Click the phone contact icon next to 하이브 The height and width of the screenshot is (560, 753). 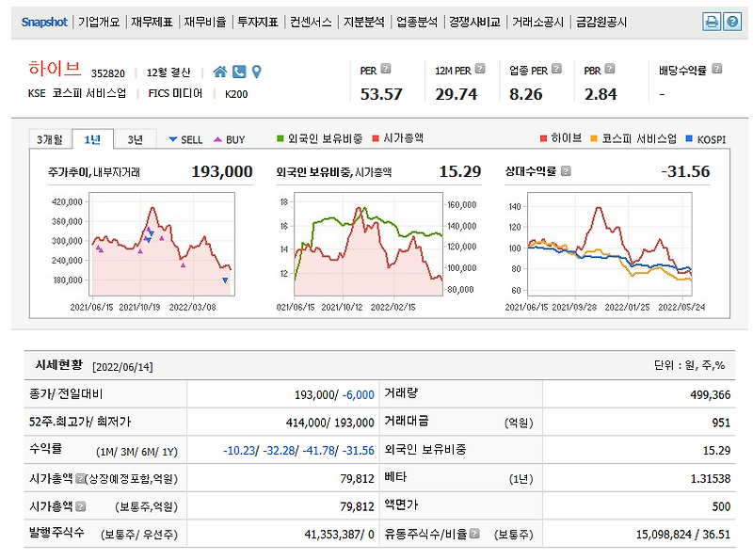click(x=239, y=72)
